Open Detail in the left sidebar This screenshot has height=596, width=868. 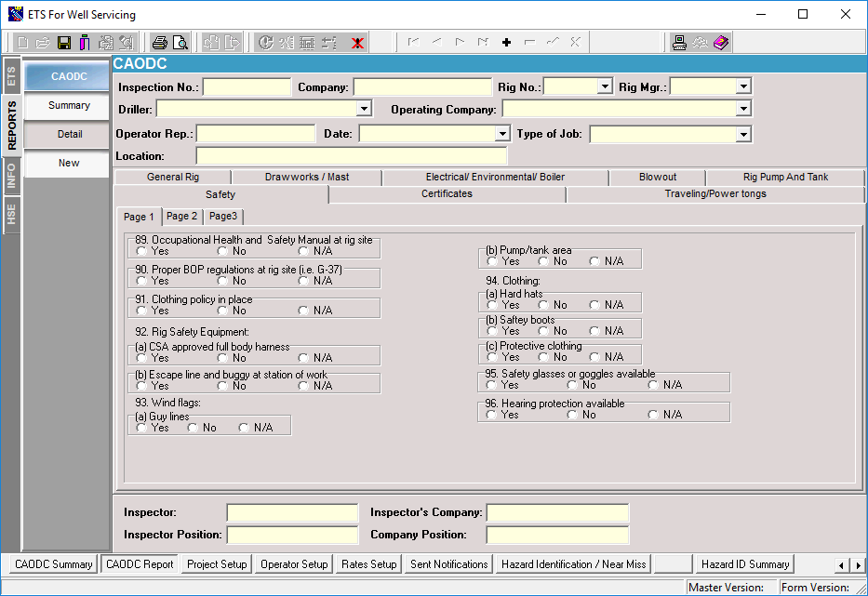tap(69, 135)
